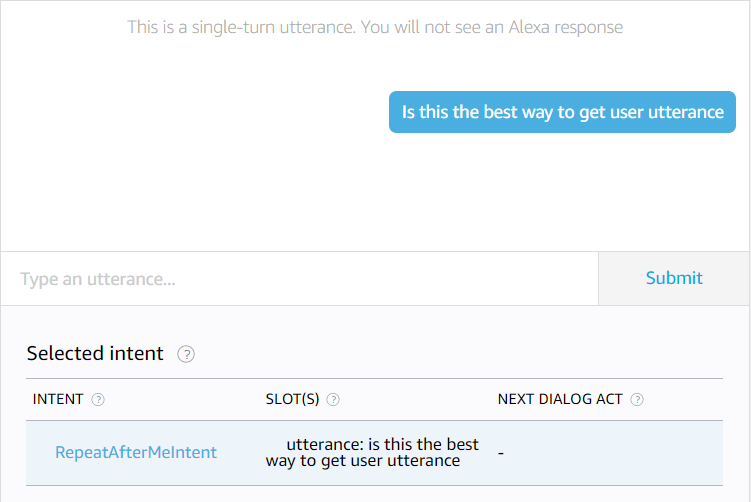This screenshot has width=751, height=502.
Task: Click the empty conversation area below the bubble
Action: (x=375, y=195)
